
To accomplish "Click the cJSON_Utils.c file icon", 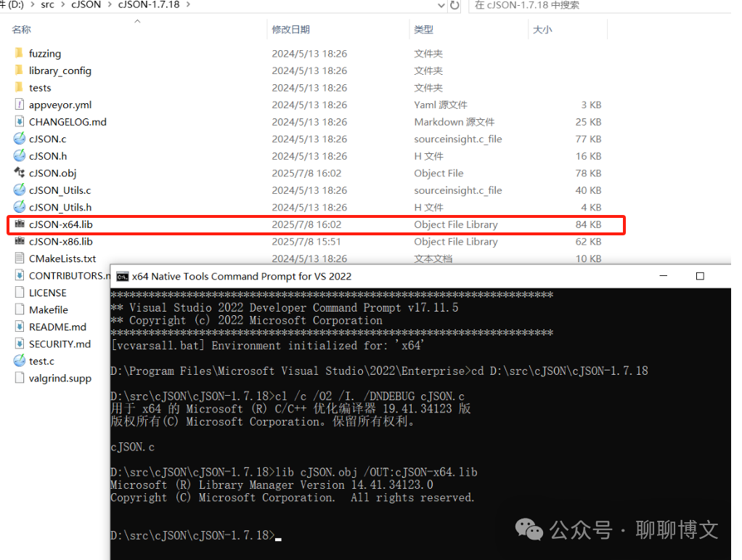I will (20, 190).
